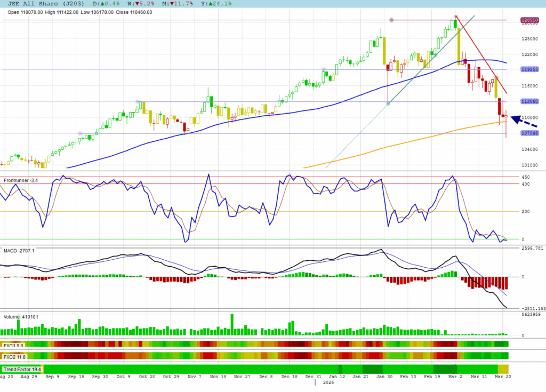546x392 pixels.
Task: Click the blue circle marker on 107046 line
Action: click(x=80, y=133)
